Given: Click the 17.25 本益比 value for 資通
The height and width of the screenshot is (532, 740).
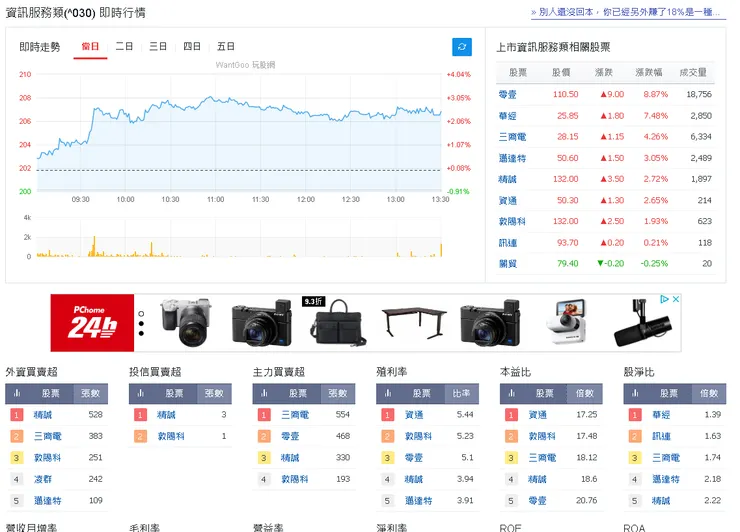Looking at the screenshot, I should click(x=587, y=414).
